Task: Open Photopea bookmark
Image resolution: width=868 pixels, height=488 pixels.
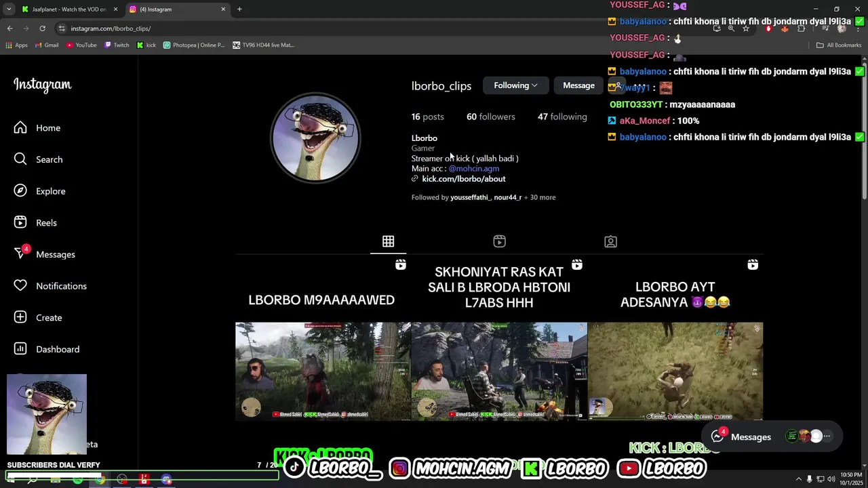Action: (x=194, y=45)
